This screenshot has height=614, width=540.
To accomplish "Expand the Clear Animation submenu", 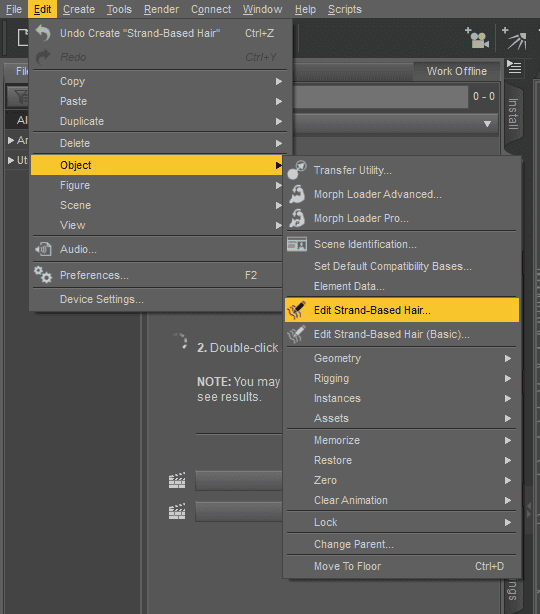I will coord(402,500).
